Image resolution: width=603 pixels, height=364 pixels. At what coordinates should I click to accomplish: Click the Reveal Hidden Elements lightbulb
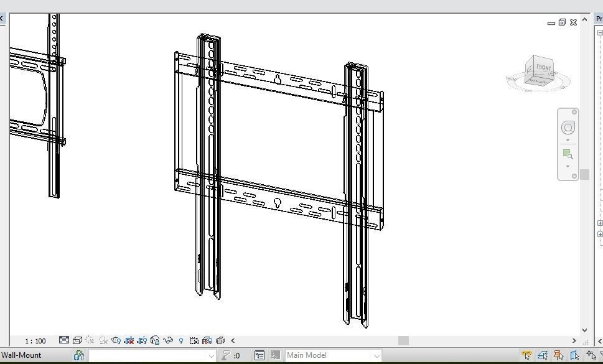[x=180, y=340]
